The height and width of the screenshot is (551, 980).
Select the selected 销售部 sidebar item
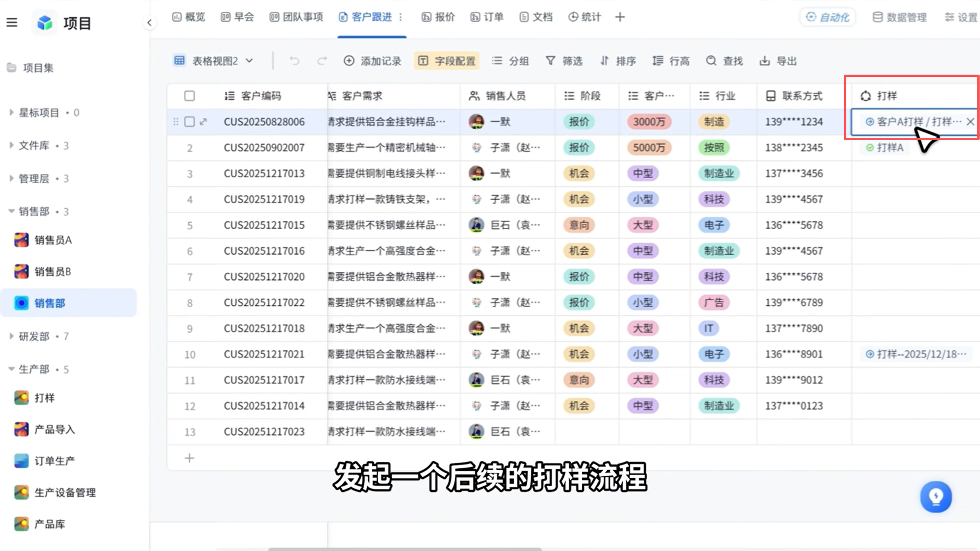69,303
